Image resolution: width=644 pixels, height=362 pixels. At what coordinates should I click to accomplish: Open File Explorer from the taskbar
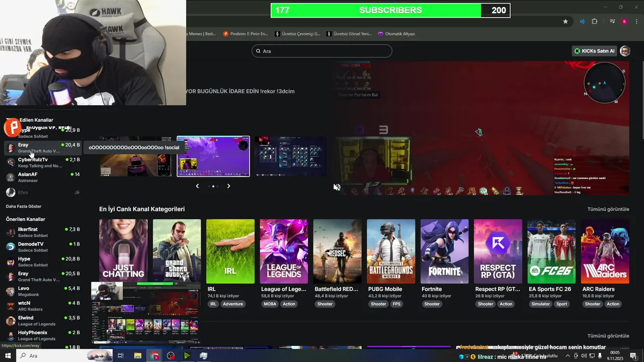[137, 355]
